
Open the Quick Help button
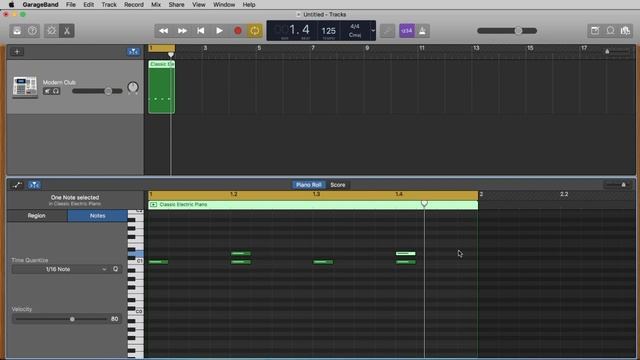point(32,31)
